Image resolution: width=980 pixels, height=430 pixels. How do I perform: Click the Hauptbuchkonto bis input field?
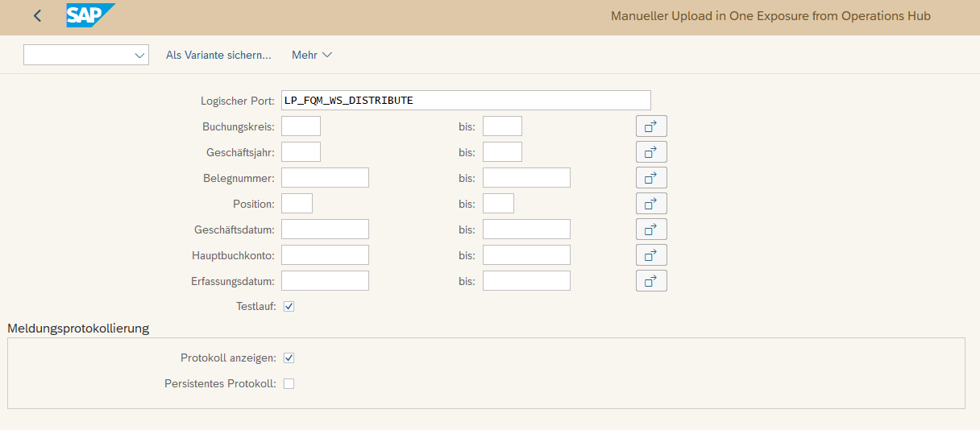[526, 255]
